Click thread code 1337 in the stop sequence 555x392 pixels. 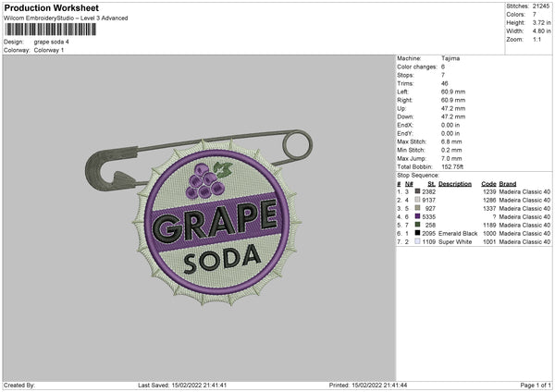pos(489,208)
